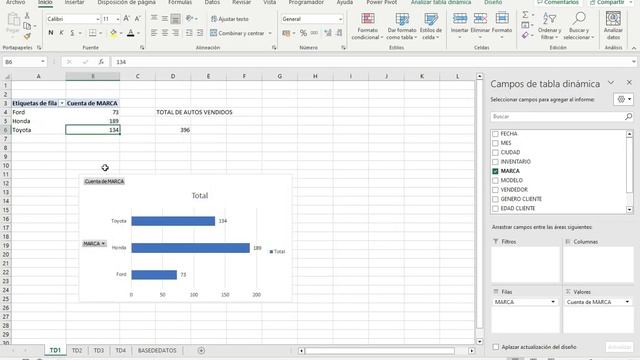
Task: Apply the fill color bucket
Action: [113, 33]
